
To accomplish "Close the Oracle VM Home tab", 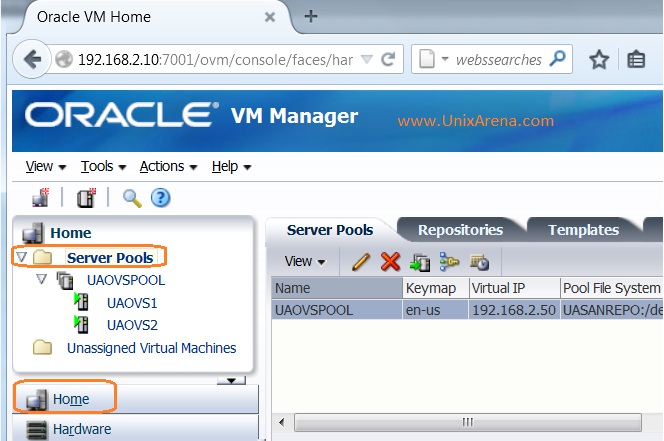I will pyautogui.click(x=270, y=17).
